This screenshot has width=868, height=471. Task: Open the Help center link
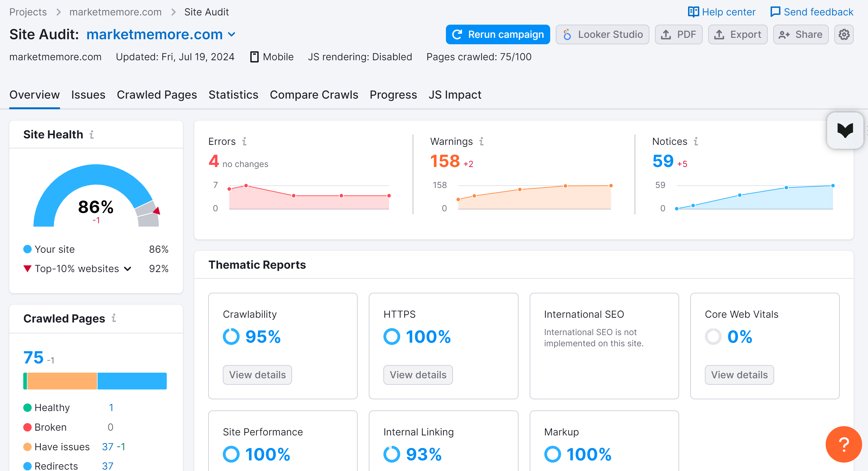pyautogui.click(x=721, y=12)
